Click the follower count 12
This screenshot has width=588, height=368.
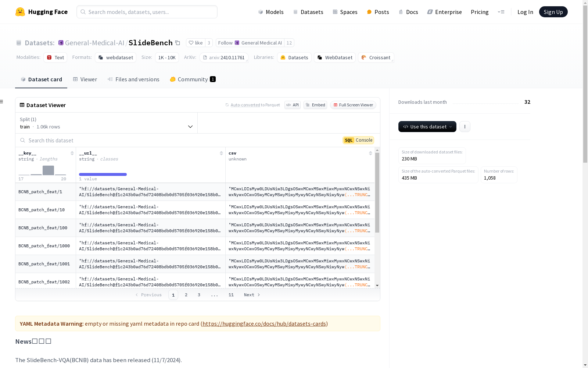click(x=289, y=43)
